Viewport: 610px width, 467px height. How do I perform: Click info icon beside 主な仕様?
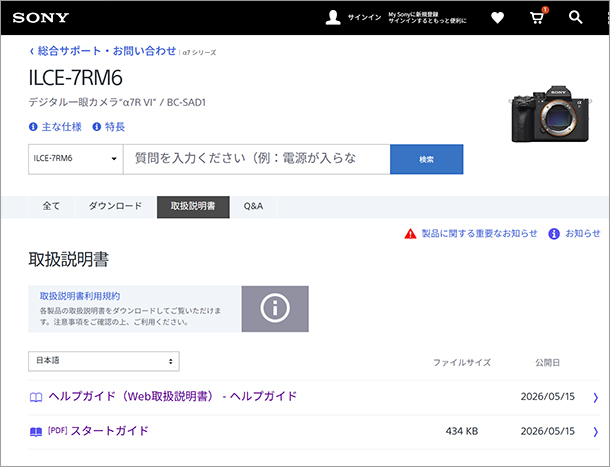point(33,127)
